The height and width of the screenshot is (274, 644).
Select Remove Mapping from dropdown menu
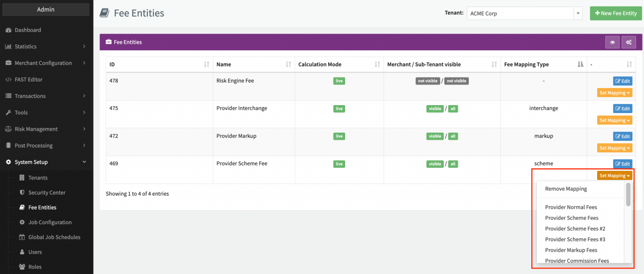566,189
